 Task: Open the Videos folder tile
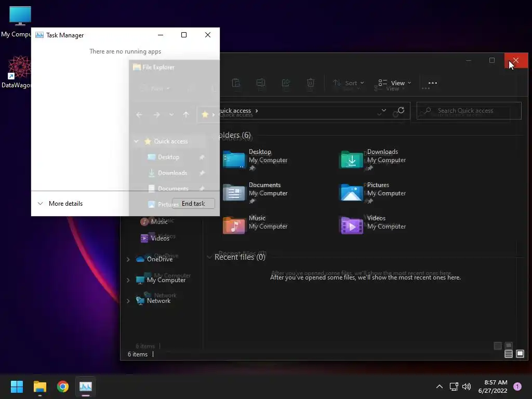[x=373, y=225]
